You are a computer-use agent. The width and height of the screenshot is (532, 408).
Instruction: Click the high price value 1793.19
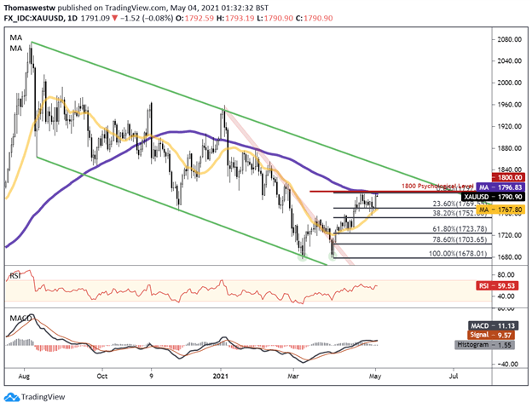pos(239,18)
